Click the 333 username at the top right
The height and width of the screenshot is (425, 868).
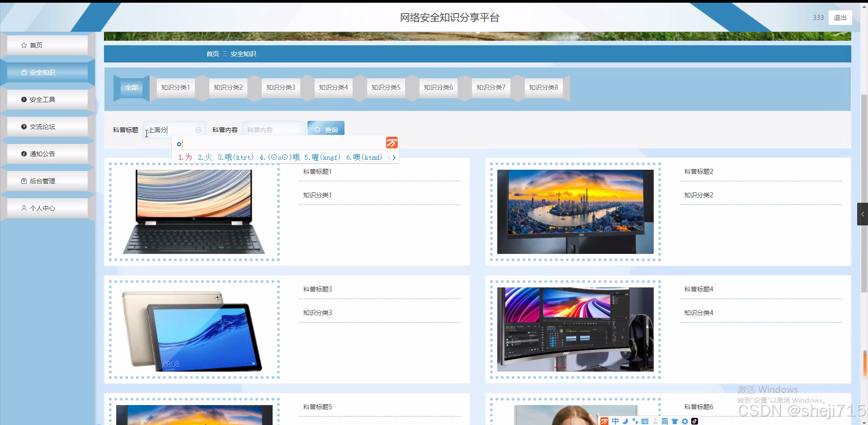point(818,18)
